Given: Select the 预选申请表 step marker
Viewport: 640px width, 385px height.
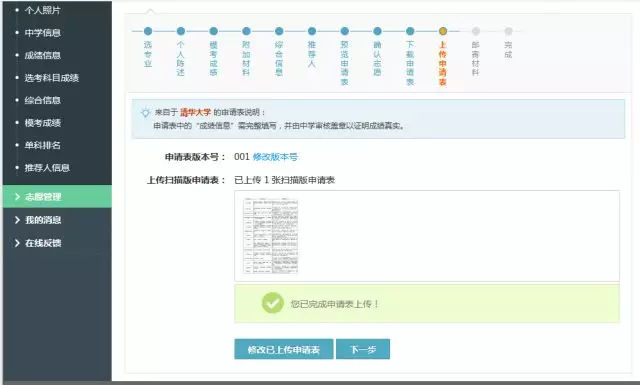Looking at the screenshot, I should pyautogui.click(x=344, y=31).
